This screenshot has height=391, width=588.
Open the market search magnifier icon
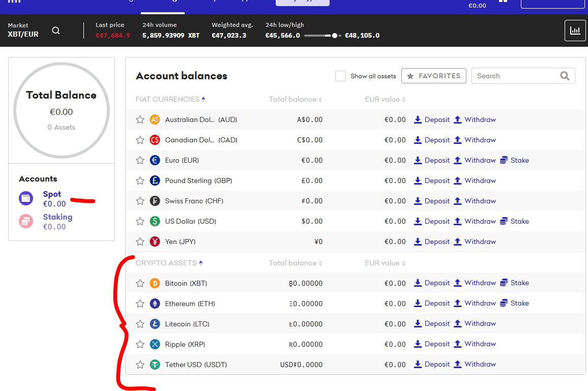point(56,31)
